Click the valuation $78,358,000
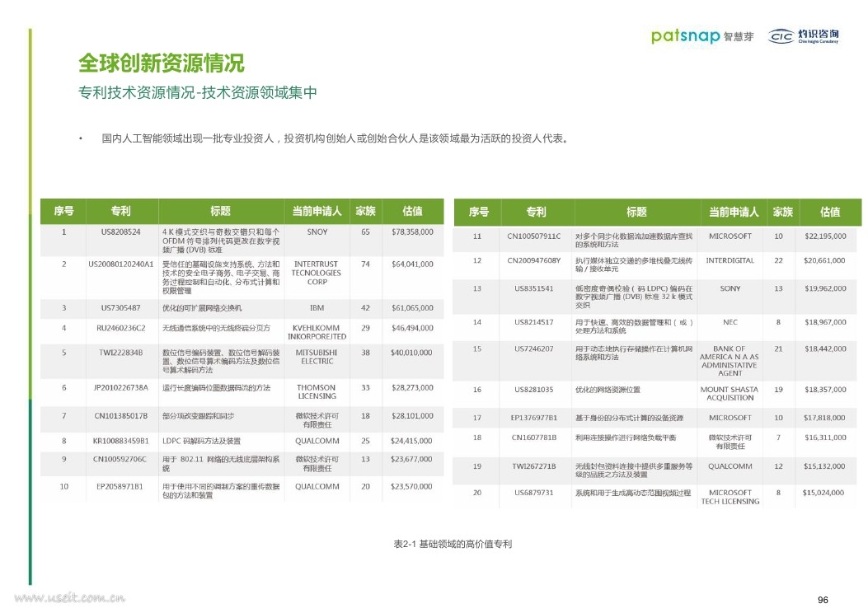 point(412,232)
